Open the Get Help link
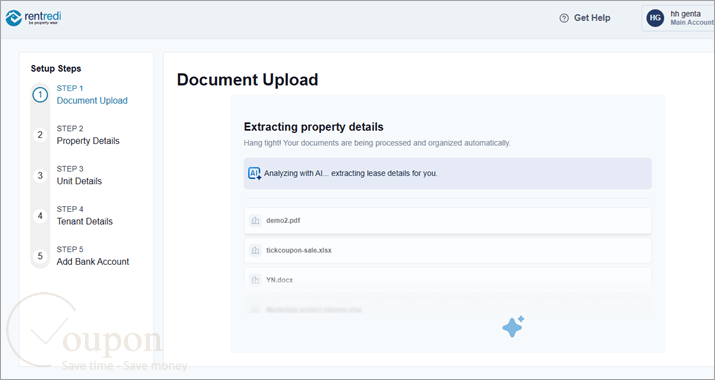This screenshot has height=380, width=715. [585, 18]
